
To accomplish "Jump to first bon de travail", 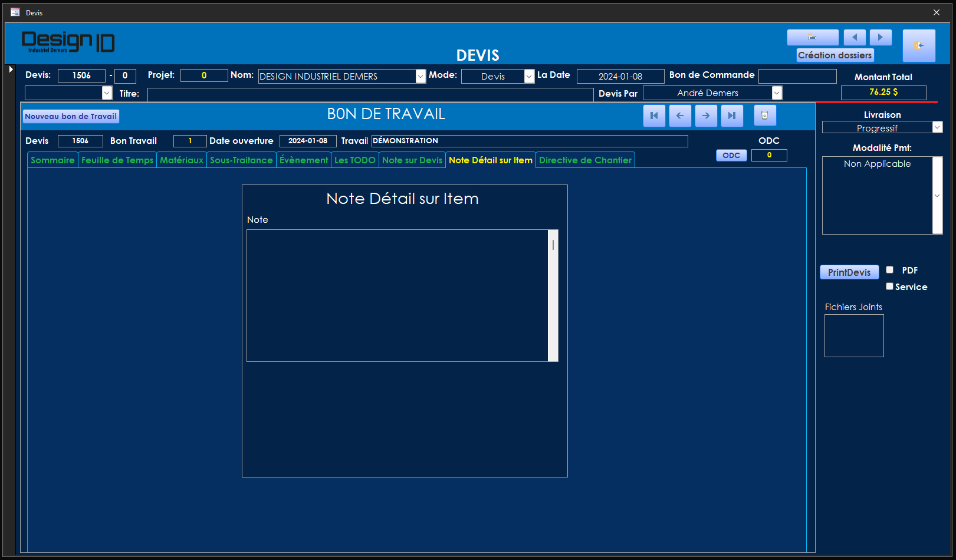I will pyautogui.click(x=654, y=116).
